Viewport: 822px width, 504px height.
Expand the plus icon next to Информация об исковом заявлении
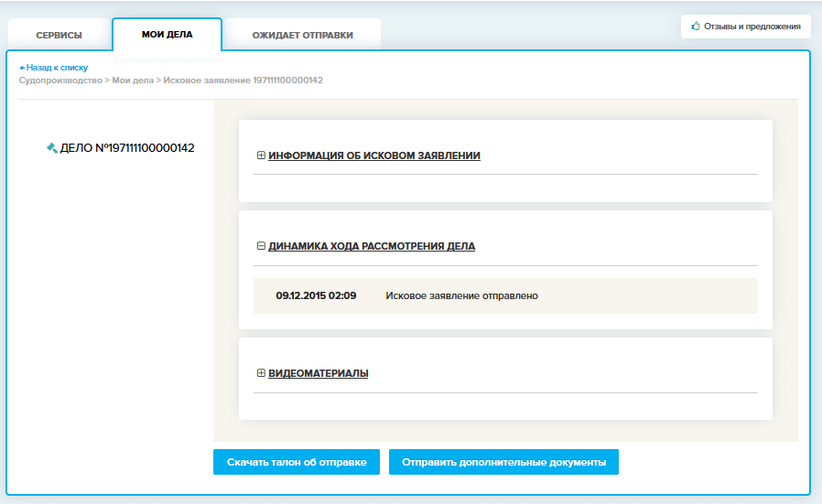point(261,155)
